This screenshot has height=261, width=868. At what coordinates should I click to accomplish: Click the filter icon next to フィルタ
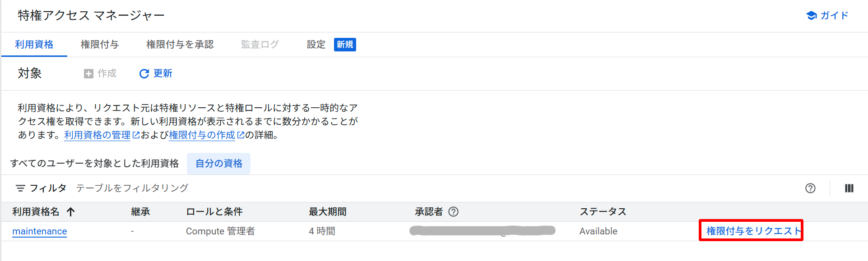pos(20,188)
